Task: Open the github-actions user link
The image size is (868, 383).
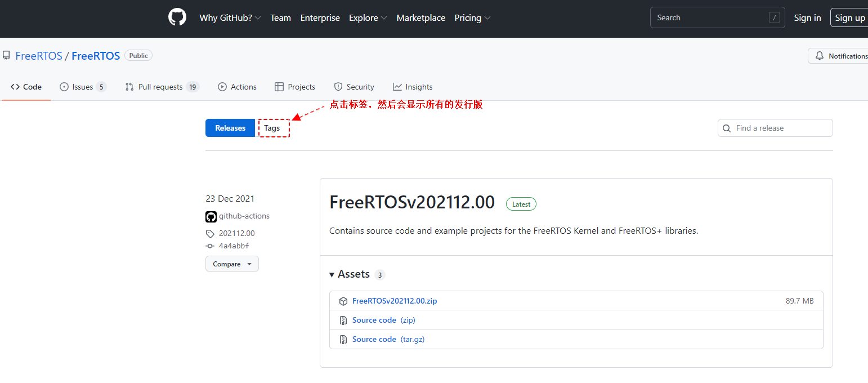Action: click(x=244, y=216)
